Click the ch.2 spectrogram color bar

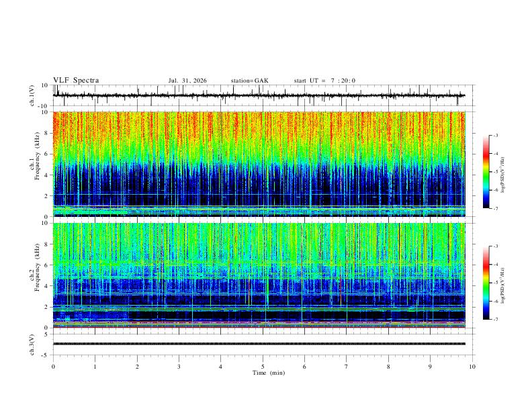pos(486,283)
